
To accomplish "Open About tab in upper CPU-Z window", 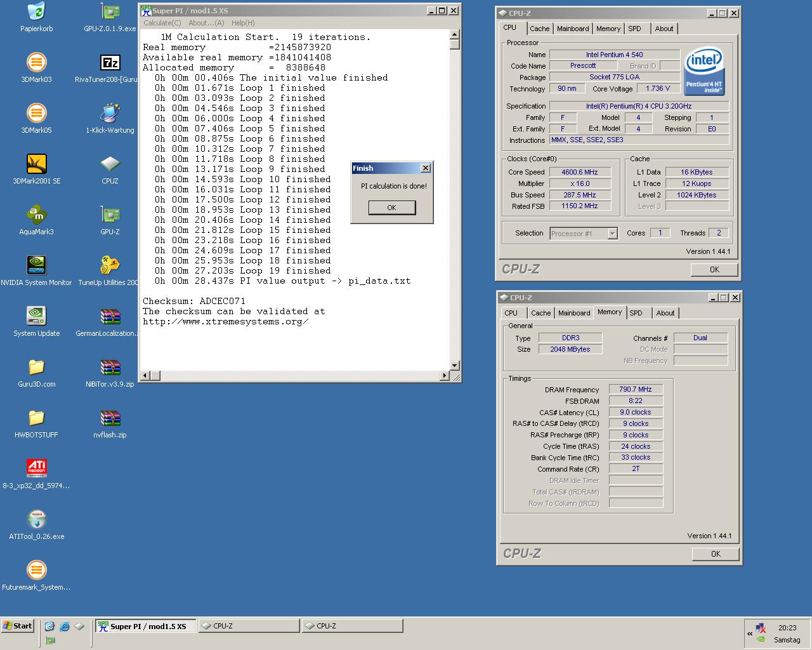I will point(664,29).
